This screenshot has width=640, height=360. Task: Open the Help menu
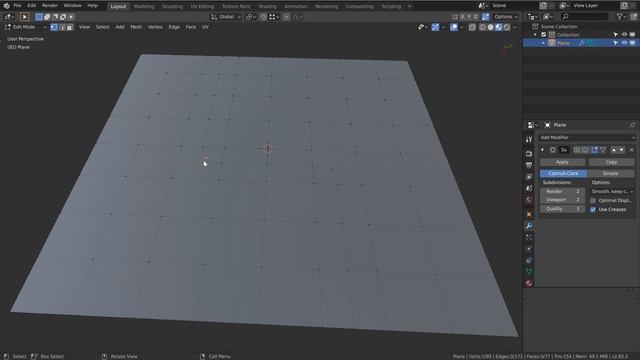tap(93, 6)
